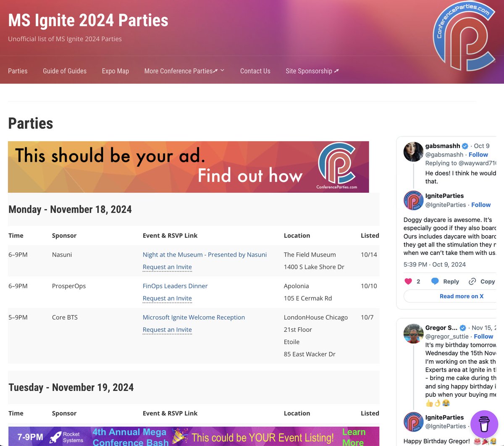Click IgniteParties avatar above Doggy daycare tweet
Screen dimensions: 504x446
(413, 200)
